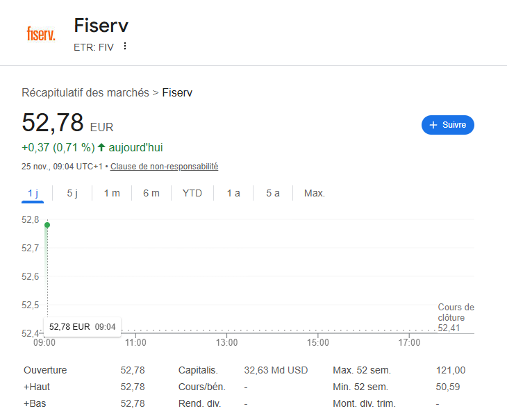Click the 52,78 EUR chart tooltip

tap(81, 326)
